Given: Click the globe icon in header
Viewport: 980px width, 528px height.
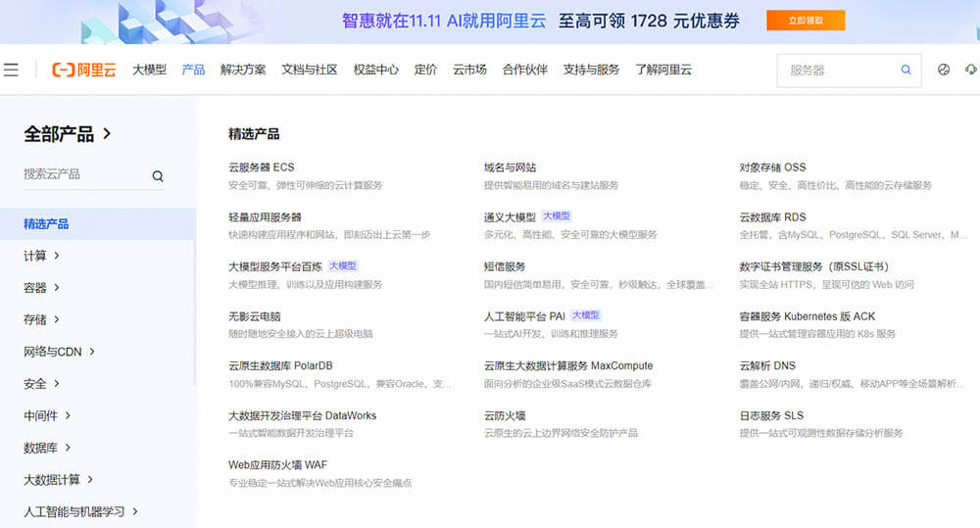Looking at the screenshot, I should point(944,70).
